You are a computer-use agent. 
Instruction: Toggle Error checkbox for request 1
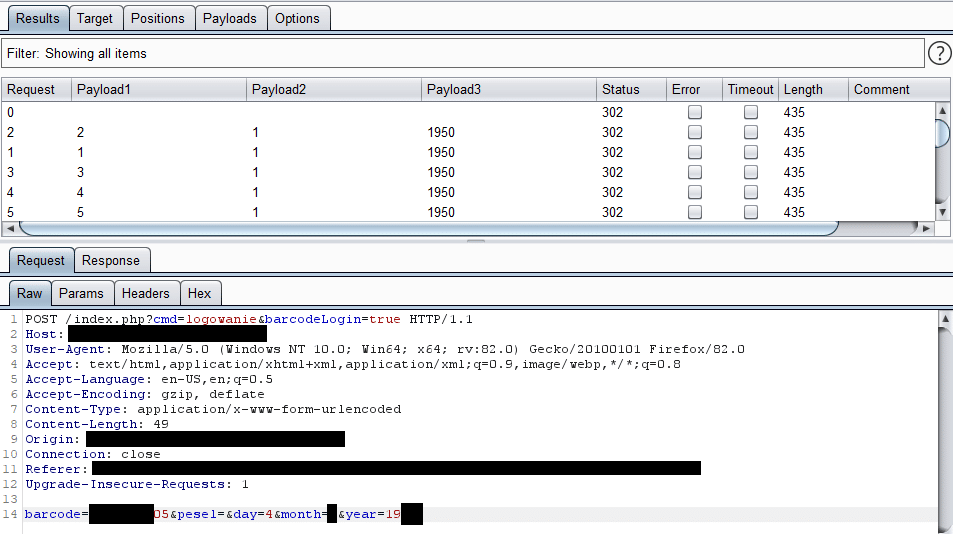[695, 152]
